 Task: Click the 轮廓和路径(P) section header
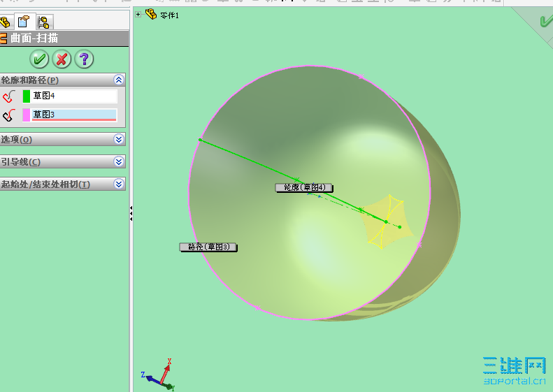pyautogui.click(x=62, y=80)
